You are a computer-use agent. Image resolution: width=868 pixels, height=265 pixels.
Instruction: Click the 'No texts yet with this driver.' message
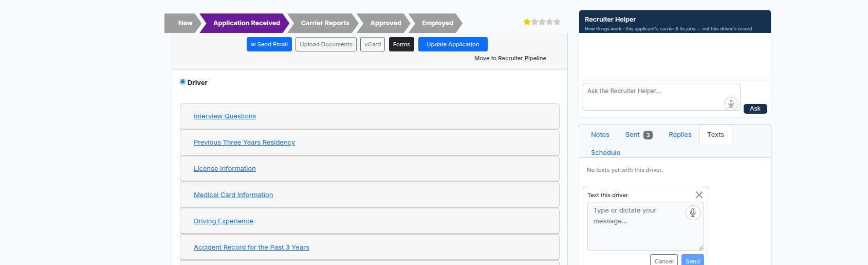[625, 170]
